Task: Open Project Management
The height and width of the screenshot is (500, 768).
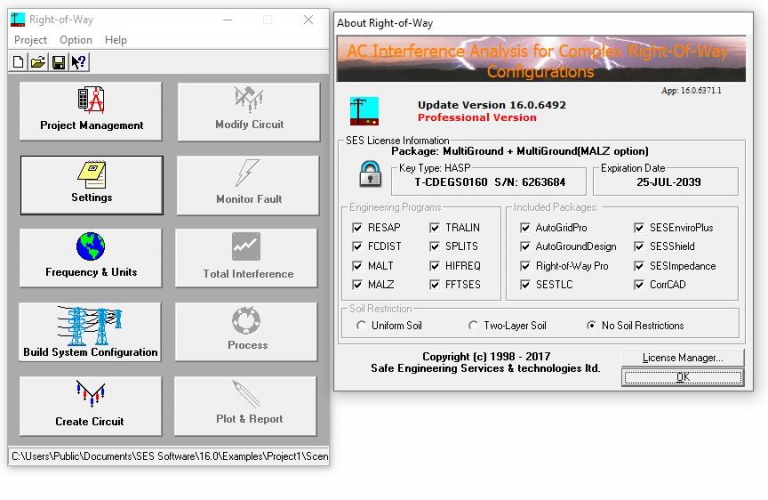Action: (x=91, y=112)
